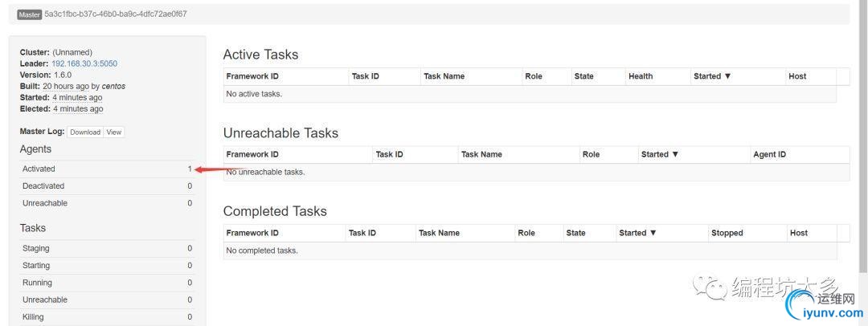Sort Unreachable Tasks by Started column
The image size is (868, 326).
[x=660, y=154]
